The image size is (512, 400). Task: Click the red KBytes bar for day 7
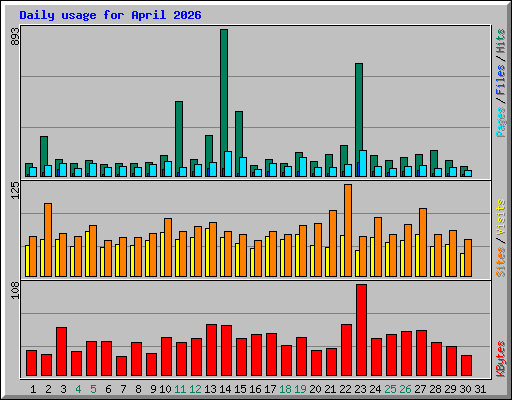[121, 366]
